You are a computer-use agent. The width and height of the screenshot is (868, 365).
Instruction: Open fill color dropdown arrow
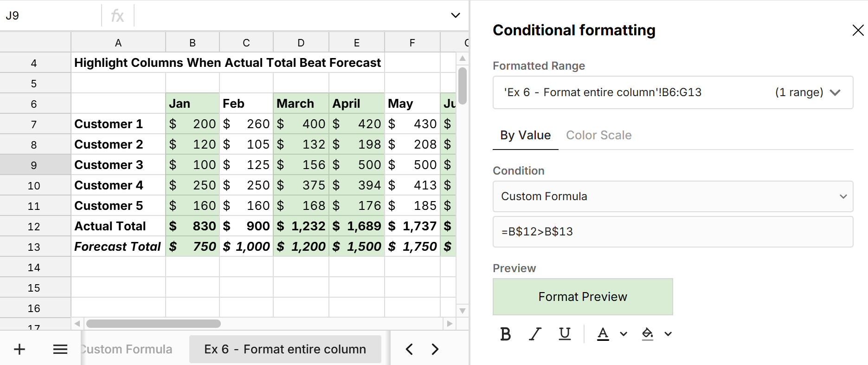point(668,334)
